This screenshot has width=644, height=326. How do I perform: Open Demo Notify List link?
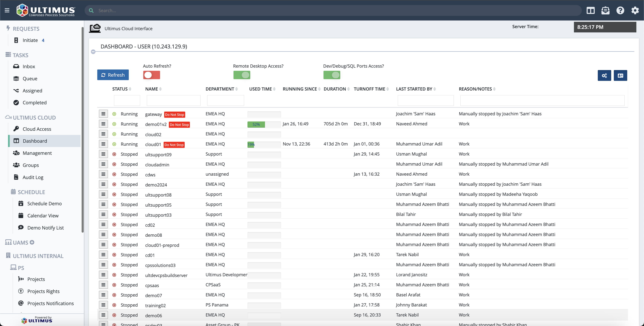[x=45, y=228]
